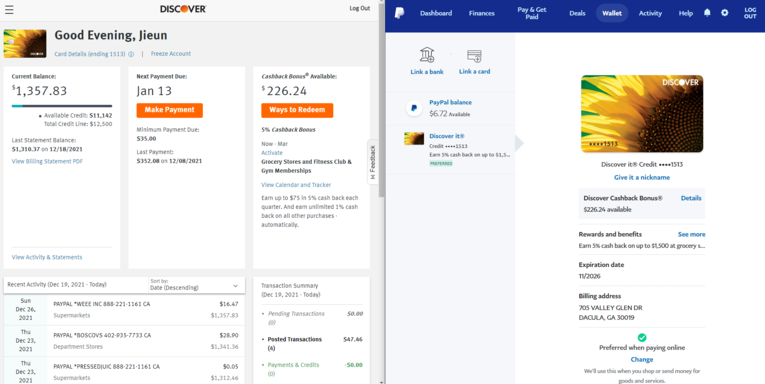Open PayPal Activity tab
Screen dimensions: 765x384
point(650,13)
